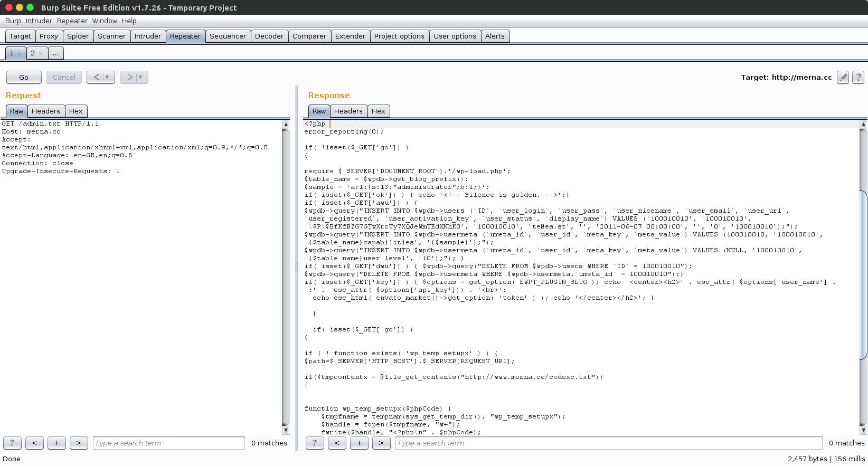Add a new Repeater tab via the ellipsis tab
This screenshot has height=466, width=868.
click(x=55, y=53)
